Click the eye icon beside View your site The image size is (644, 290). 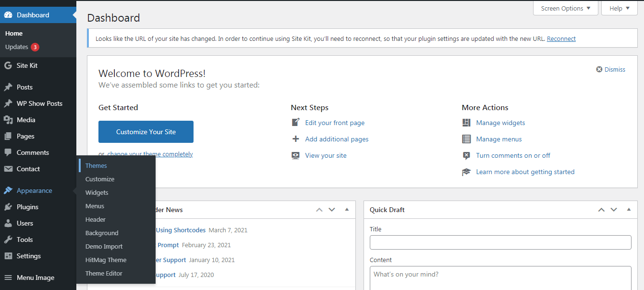point(296,155)
